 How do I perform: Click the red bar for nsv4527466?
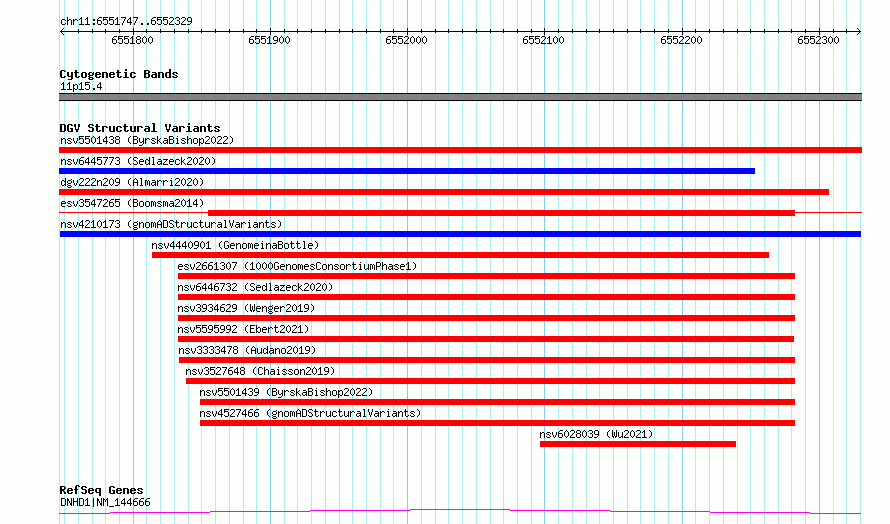point(497,423)
